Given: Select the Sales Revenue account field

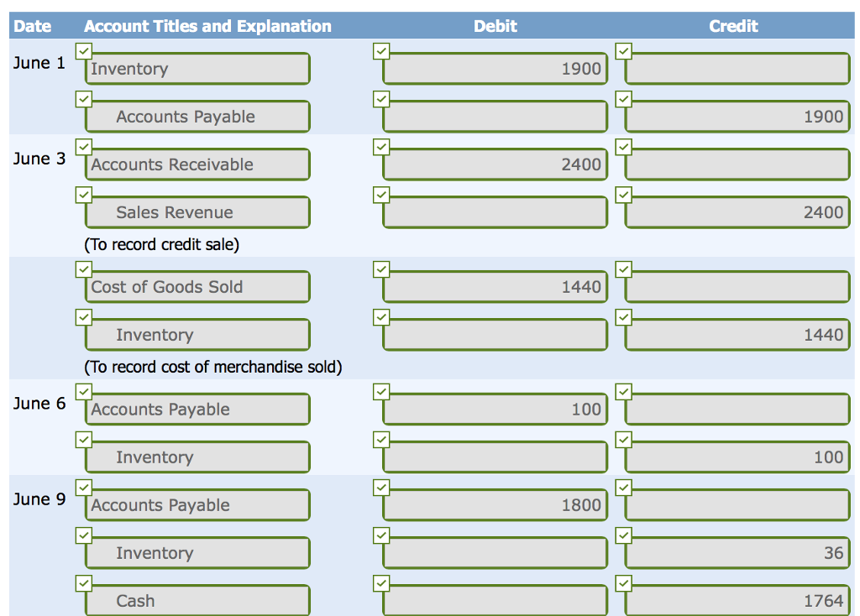Looking at the screenshot, I should (x=197, y=212).
